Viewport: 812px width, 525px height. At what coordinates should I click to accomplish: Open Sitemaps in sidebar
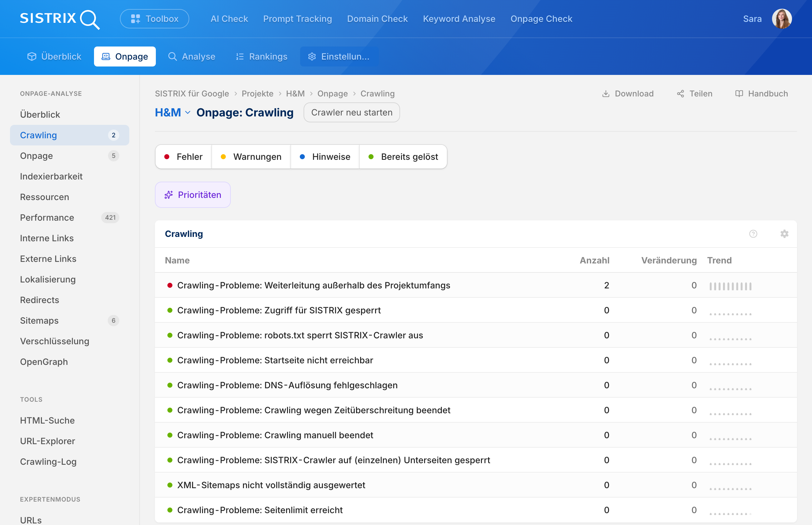pos(70,321)
